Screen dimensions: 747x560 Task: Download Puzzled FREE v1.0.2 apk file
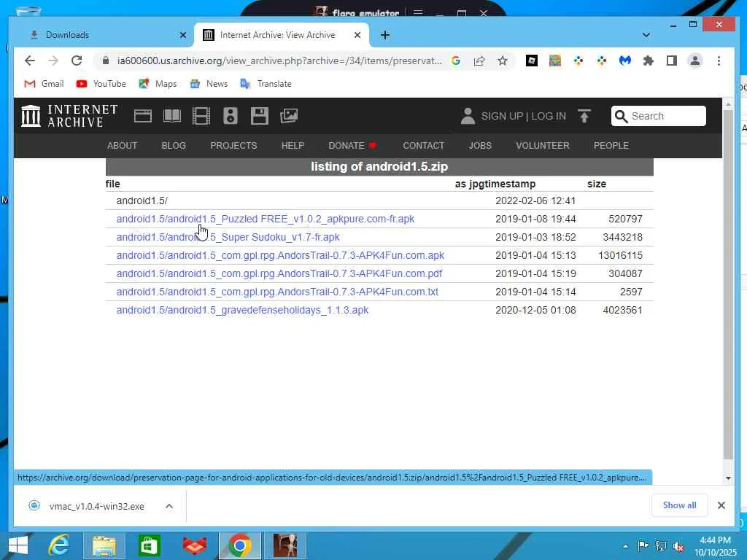click(266, 219)
